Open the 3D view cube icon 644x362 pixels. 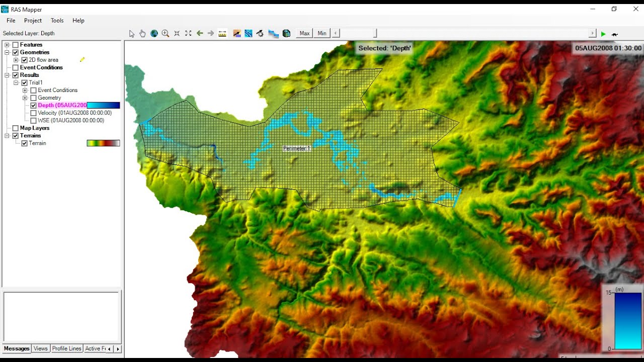[x=287, y=34]
